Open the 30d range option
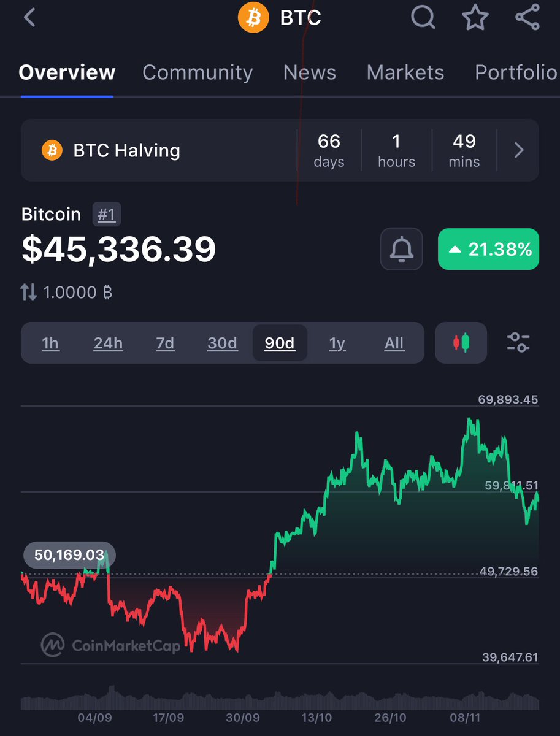Screen dimensions: 560x736 pos(222,343)
